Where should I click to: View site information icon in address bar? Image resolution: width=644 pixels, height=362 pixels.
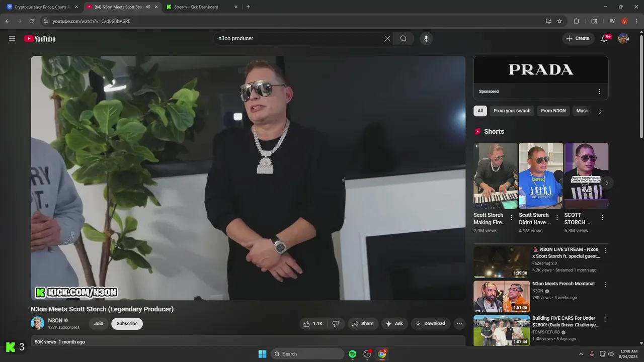46,21
